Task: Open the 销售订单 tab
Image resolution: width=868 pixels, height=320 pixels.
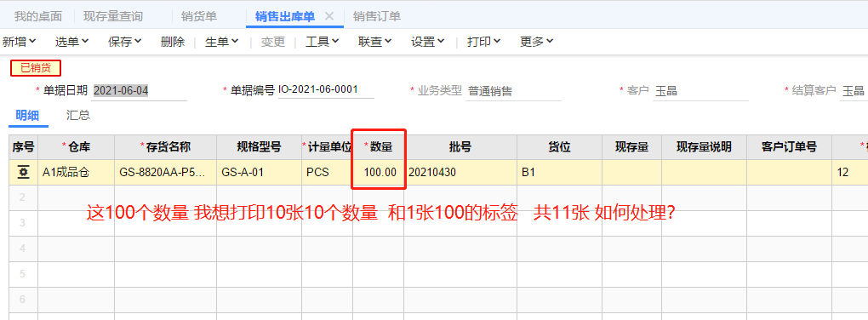Action: (x=376, y=17)
